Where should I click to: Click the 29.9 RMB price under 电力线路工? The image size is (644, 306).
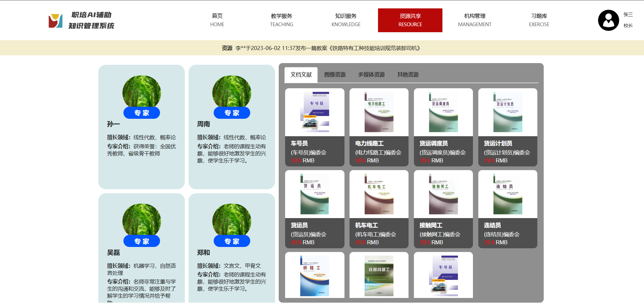click(367, 160)
